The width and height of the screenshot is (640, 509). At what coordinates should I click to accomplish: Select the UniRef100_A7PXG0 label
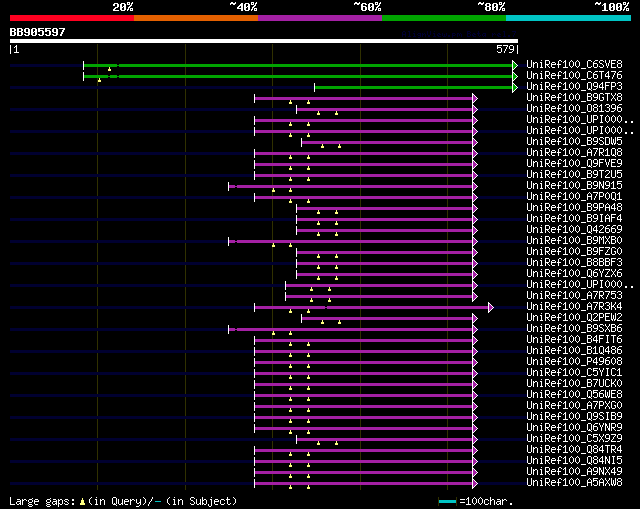[x=574, y=406]
